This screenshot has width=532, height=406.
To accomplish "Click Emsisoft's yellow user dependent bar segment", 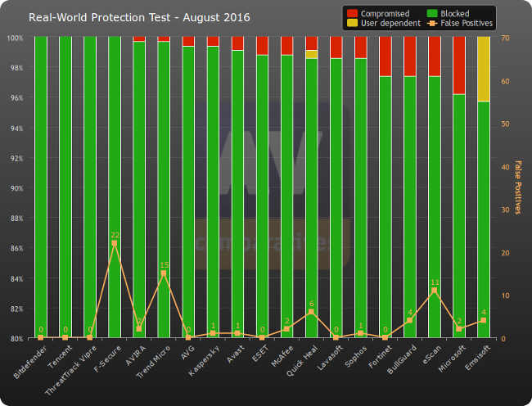I will pyautogui.click(x=484, y=70).
